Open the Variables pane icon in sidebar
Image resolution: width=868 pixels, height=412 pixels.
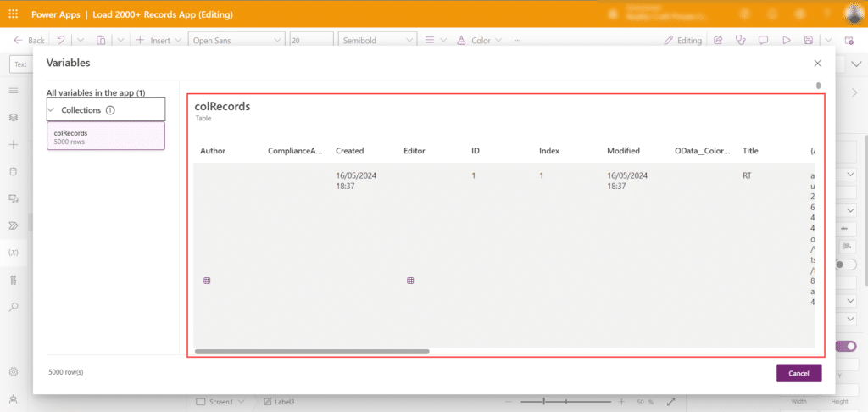coord(13,253)
